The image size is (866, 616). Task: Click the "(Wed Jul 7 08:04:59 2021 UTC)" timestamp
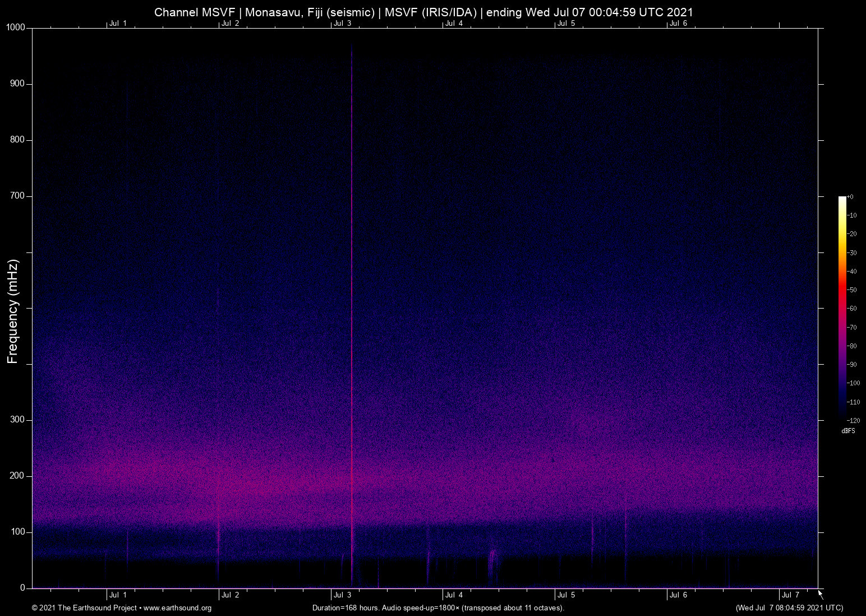point(789,608)
